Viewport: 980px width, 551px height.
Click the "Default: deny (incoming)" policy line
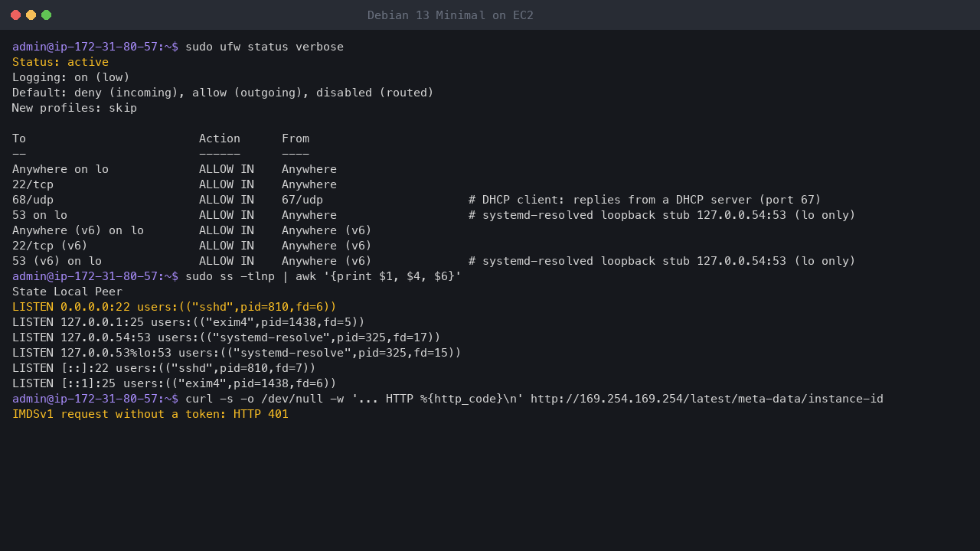[x=223, y=93]
